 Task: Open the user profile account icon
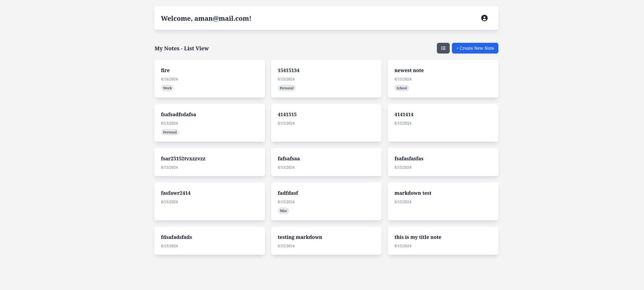(484, 18)
